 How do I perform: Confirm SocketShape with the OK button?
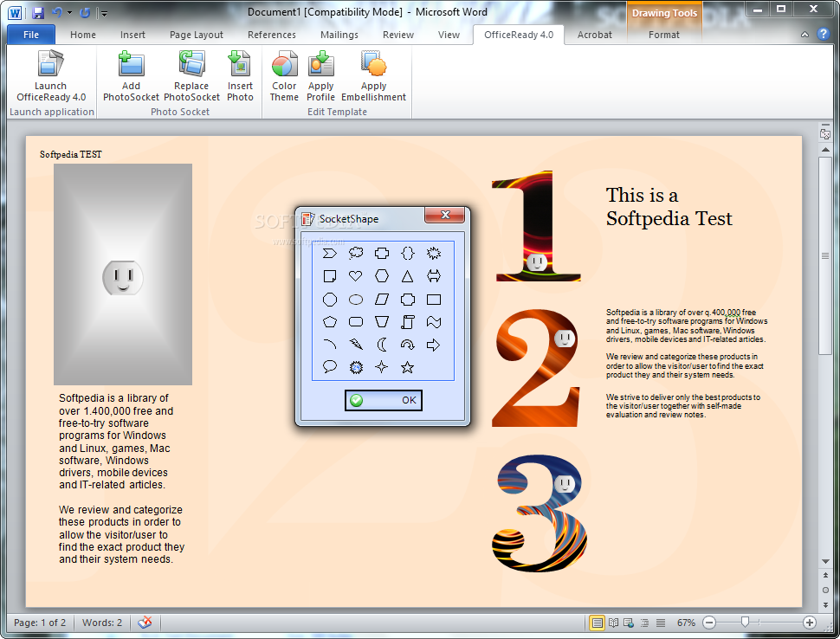[384, 400]
